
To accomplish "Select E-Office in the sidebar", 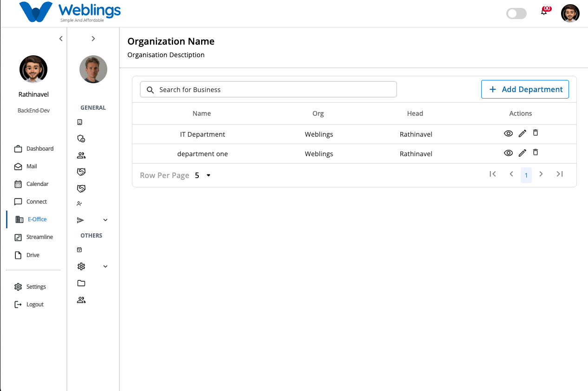I will [x=31, y=219].
